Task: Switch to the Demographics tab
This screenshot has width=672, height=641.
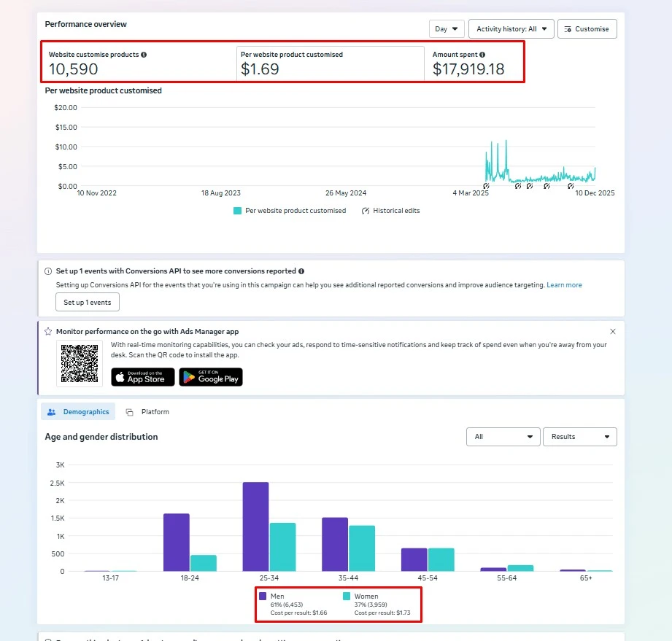Action: point(78,412)
